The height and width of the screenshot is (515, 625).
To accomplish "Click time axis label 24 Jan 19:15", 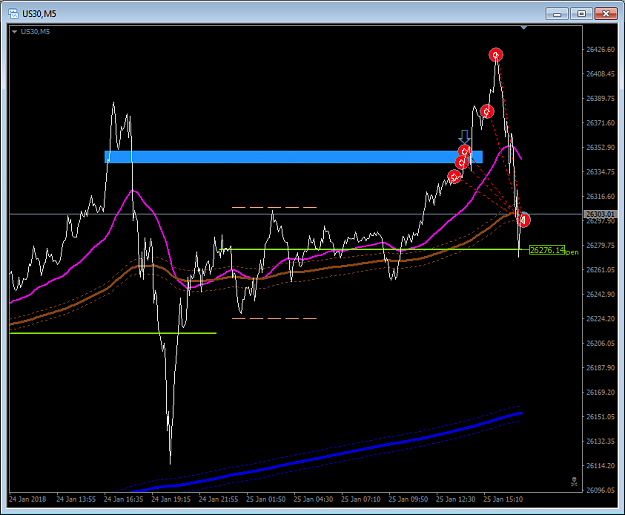I will (x=171, y=499).
